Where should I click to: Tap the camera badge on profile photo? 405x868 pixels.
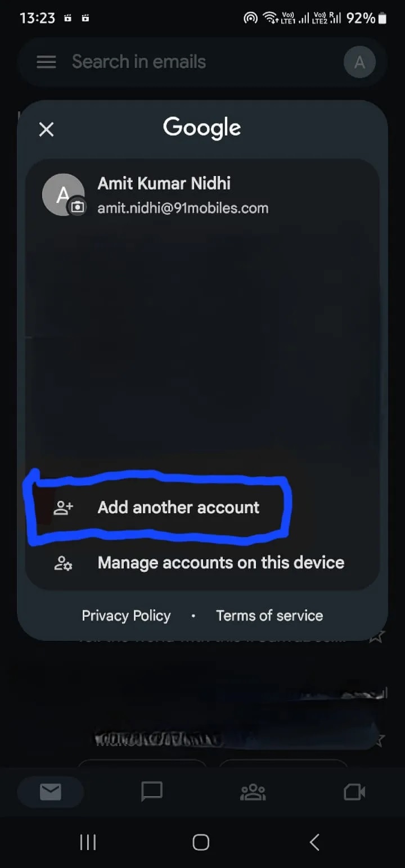point(78,207)
